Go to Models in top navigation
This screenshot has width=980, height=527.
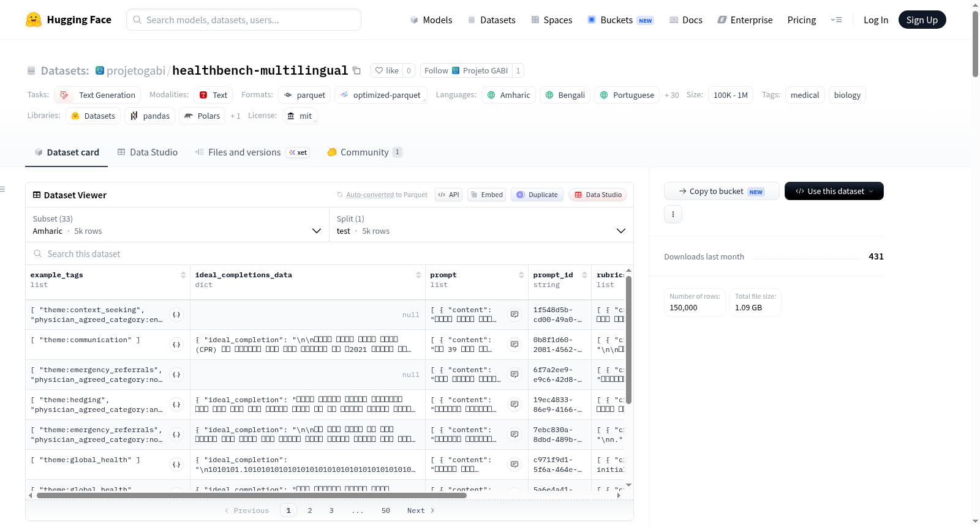(431, 20)
